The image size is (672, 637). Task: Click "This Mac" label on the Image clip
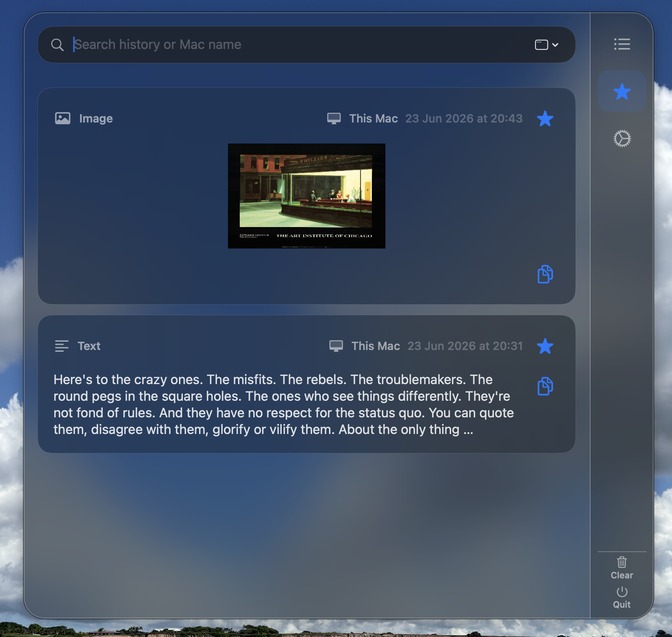point(374,119)
